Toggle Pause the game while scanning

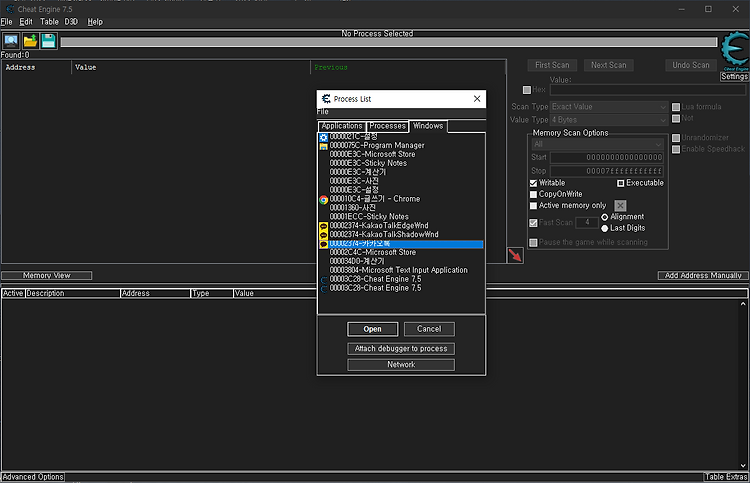(533, 242)
